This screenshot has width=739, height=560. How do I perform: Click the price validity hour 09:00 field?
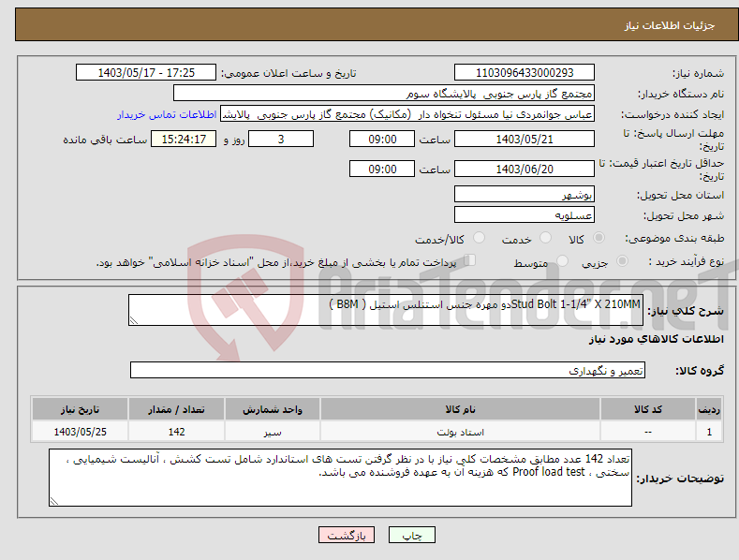point(382,169)
